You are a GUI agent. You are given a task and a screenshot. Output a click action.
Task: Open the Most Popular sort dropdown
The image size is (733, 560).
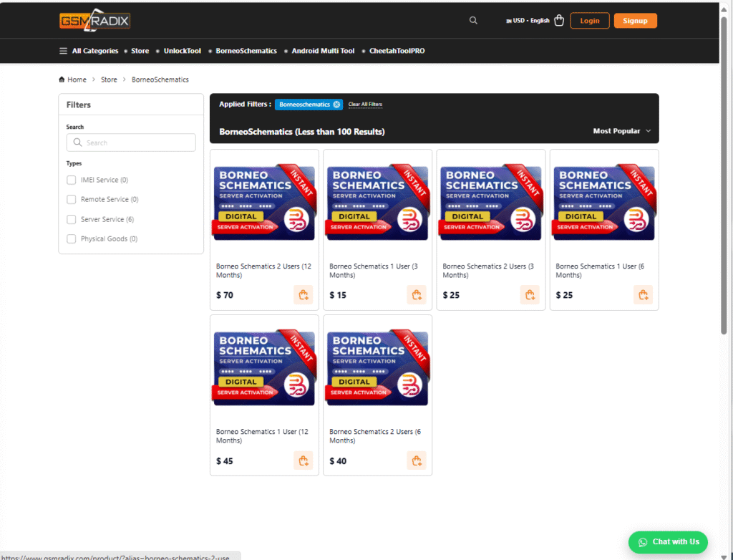click(622, 131)
